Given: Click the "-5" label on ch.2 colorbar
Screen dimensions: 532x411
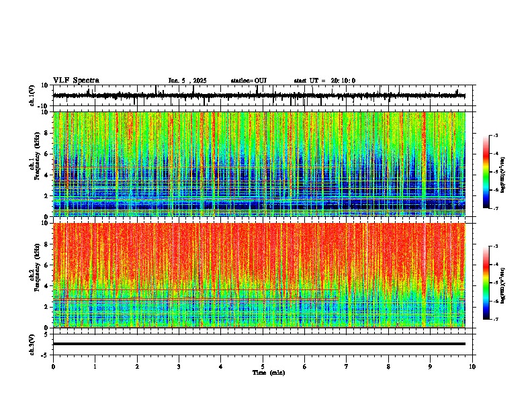Looking at the screenshot, I should click(495, 283).
